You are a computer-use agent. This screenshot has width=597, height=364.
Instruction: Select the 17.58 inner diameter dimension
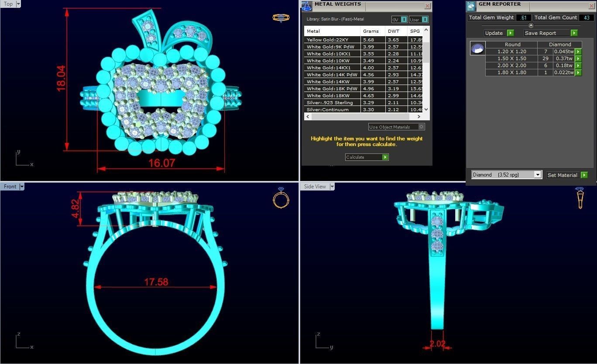point(156,282)
